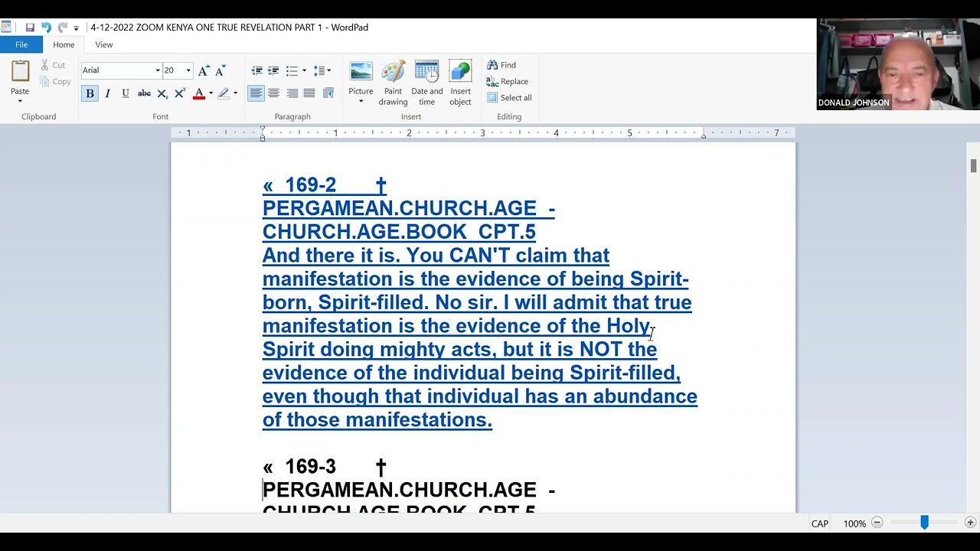Click the right indent marker on ruler

[704, 135]
